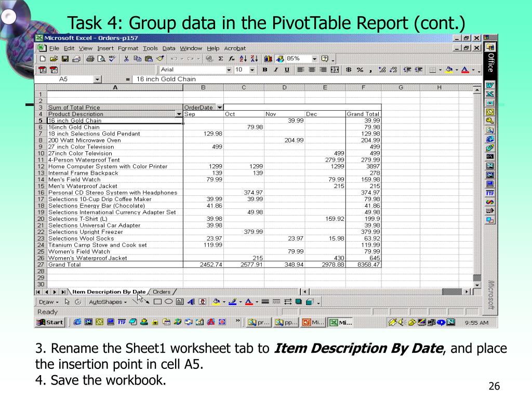Click column B header
The image size is (532, 399).
point(203,87)
